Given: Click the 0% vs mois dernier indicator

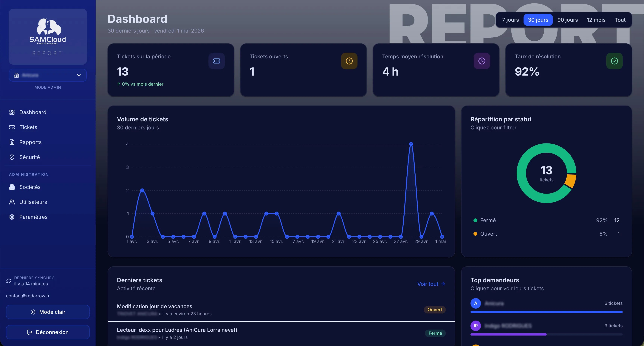Looking at the screenshot, I should tap(140, 84).
